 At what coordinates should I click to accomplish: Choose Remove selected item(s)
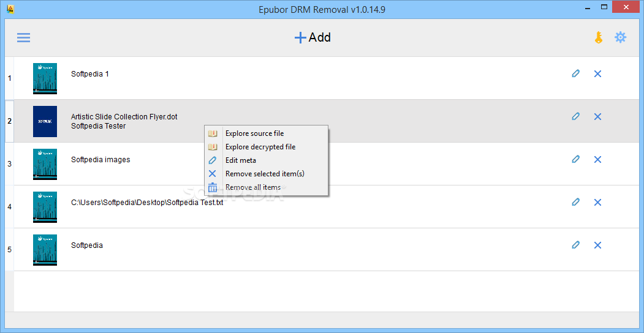coord(266,174)
